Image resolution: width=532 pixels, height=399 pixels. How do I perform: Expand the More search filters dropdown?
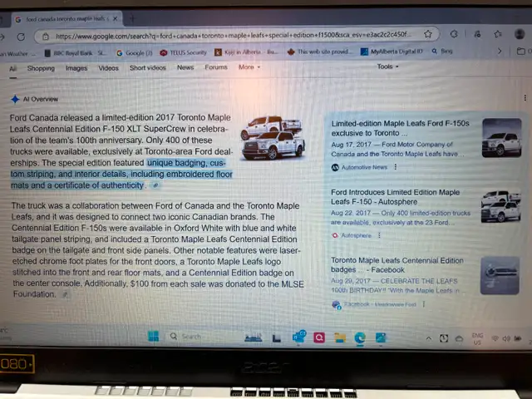point(249,67)
